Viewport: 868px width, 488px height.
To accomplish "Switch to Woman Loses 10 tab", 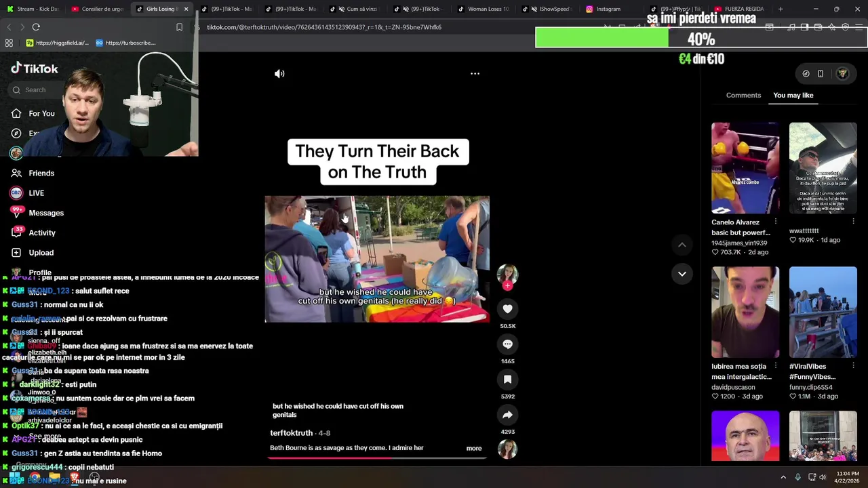I will pos(482,9).
